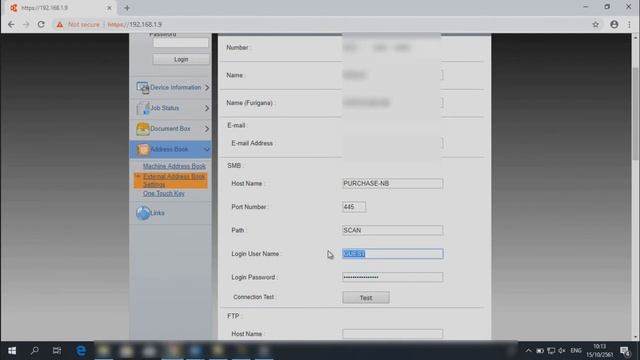Click the sidebar Password field
Viewport: 640px width, 360px height.
[x=181, y=42]
